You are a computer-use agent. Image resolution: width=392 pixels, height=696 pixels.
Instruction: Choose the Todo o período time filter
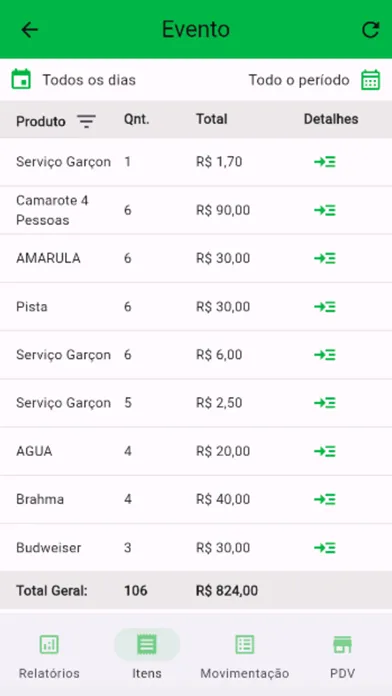[299, 80]
